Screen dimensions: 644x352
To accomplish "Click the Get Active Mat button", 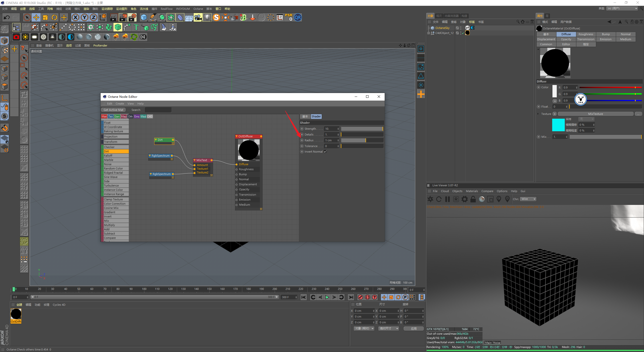I will tap(113, 110).
